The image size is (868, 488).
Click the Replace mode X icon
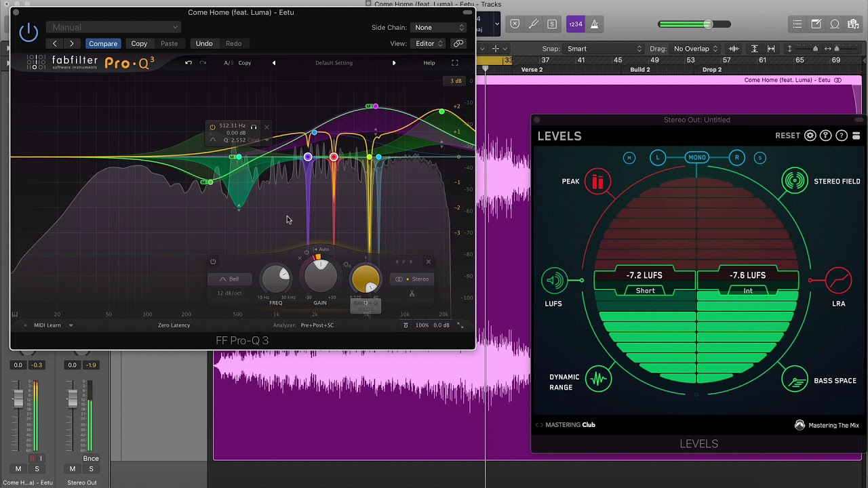(515, 24)
